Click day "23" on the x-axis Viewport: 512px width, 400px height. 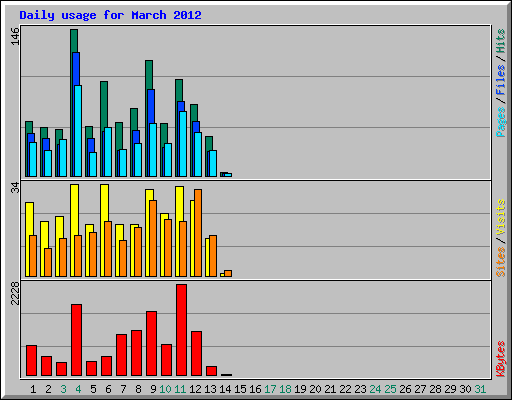tap(360, 389)
